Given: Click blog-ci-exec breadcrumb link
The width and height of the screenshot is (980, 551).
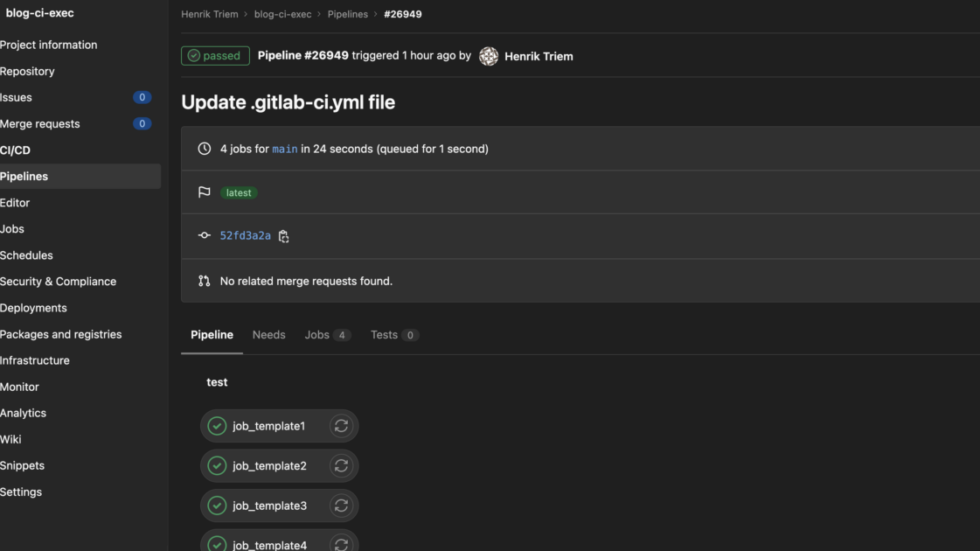Looking at the screenshot, I should tap(282, 14).
